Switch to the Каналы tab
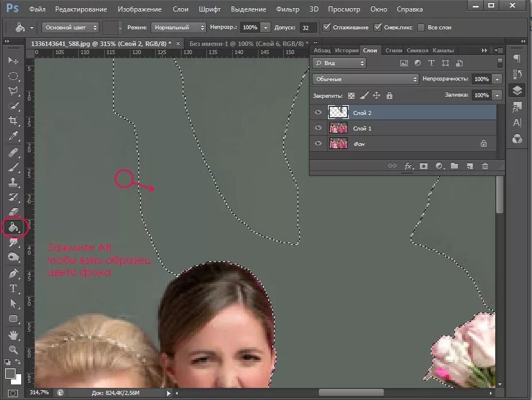Screen dimensions: 532x400 442,51
